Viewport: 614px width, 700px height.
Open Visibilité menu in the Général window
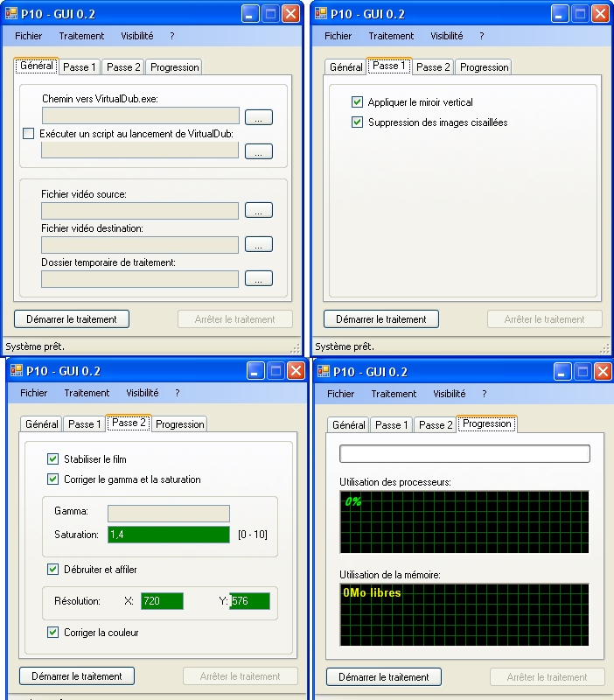[137, 36]
